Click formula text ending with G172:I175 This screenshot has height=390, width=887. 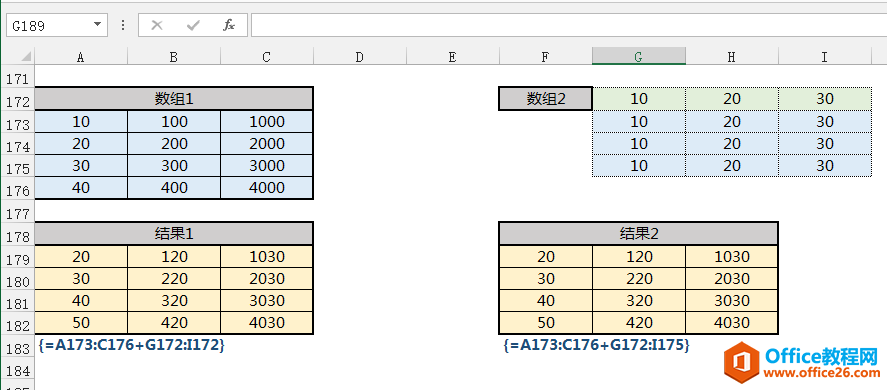[x=596, y=344]
